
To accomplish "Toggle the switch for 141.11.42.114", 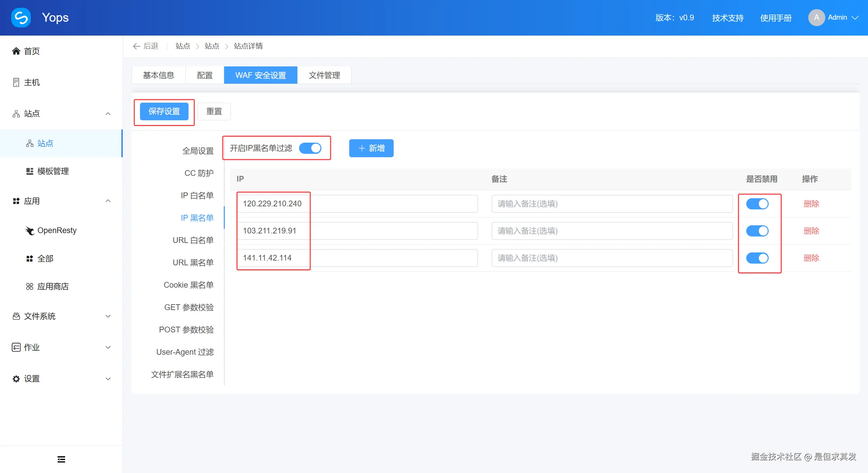I will pos(757,258).
